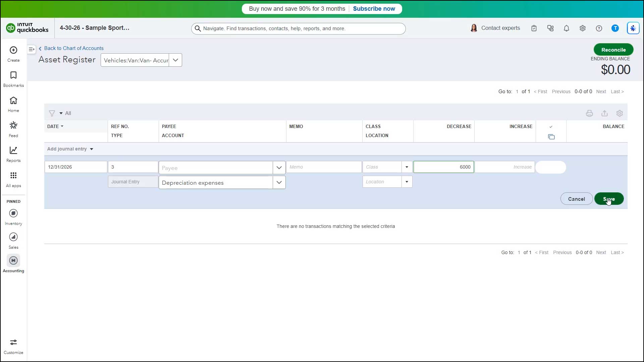Click the checkmark column header
Viewport: 644px width, 362px height.
(x=551, y=127)
